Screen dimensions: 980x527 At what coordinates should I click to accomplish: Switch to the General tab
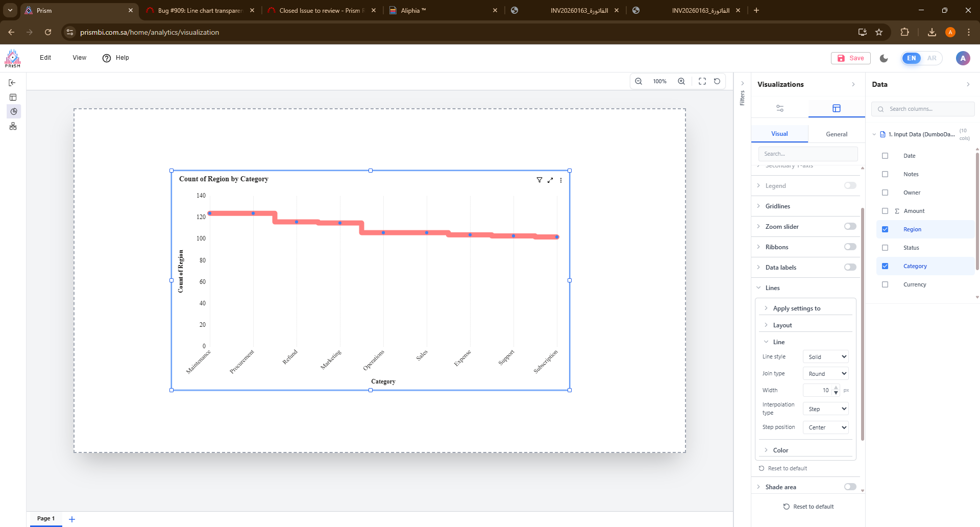point(836,134)
